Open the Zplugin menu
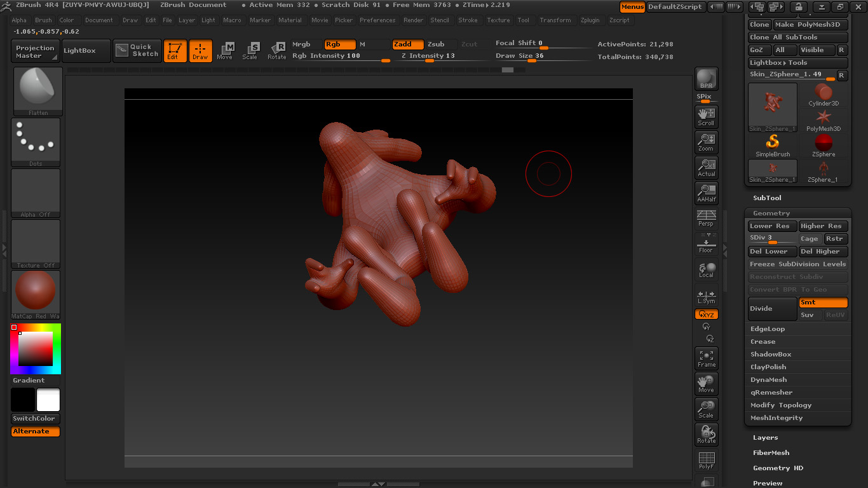 pos(590,20)
